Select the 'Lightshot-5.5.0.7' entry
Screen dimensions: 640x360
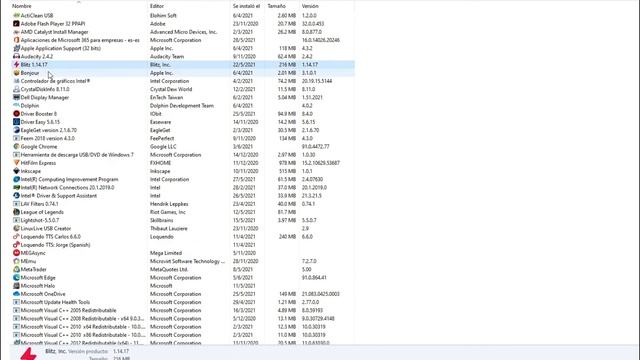tap(40, 220)
